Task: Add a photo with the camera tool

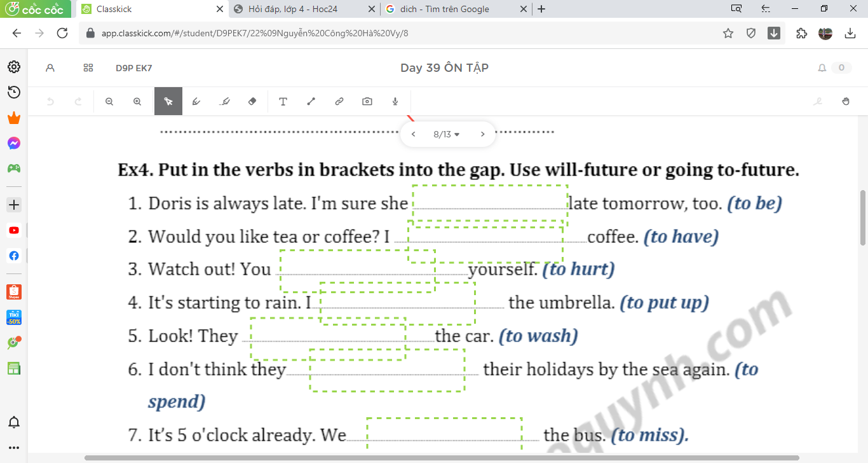Action: click(367, 101)
